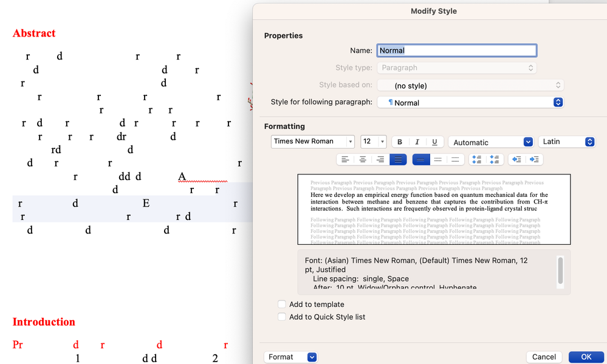Decrease paragraph indent
The height and width of the screenshot is (364, 607).
click(x=516, y=160)
